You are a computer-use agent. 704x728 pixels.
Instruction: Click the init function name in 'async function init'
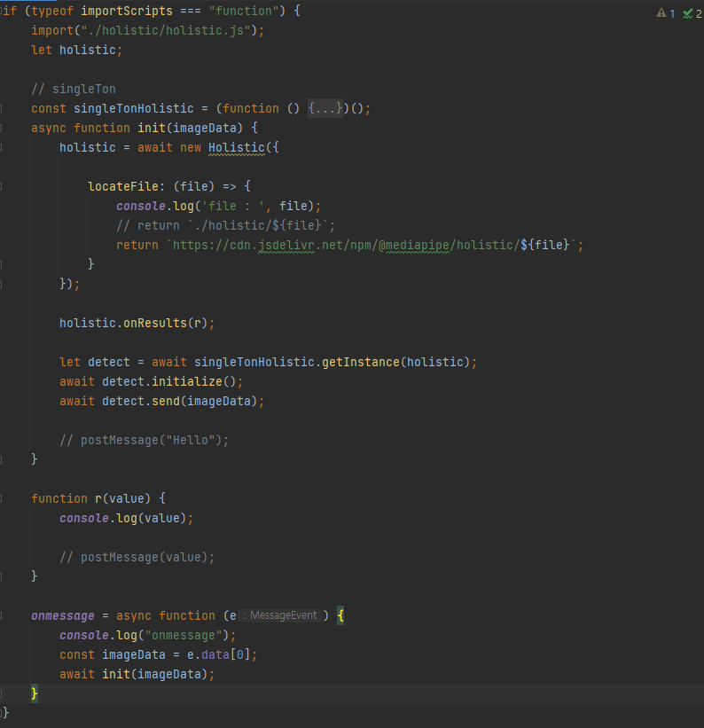152,128
